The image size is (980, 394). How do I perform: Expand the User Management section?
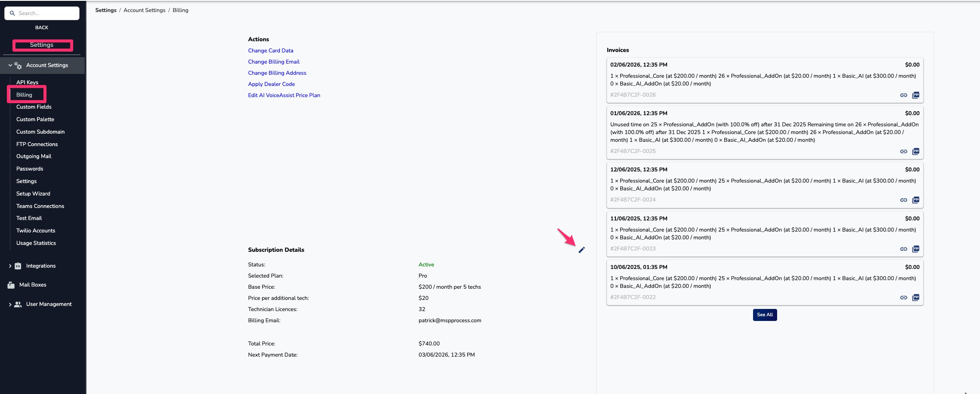pyautogui.click(x=10, y=304)
